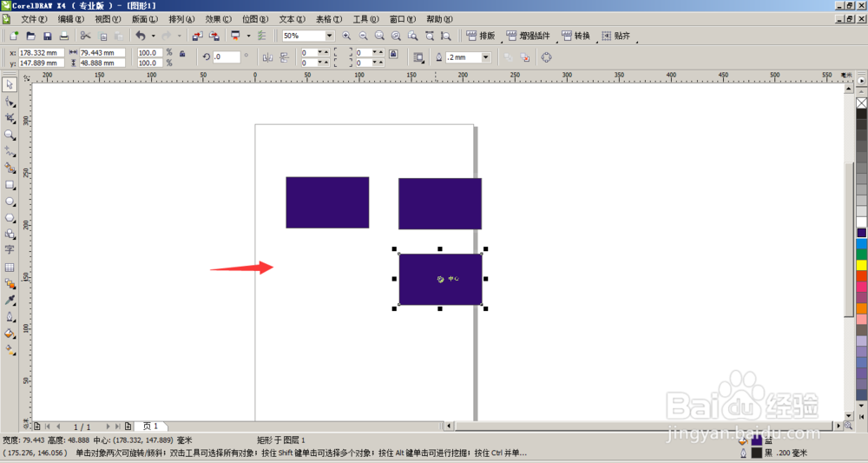Open the 帮助 menu
868x463 pixels.
(439, 19)
